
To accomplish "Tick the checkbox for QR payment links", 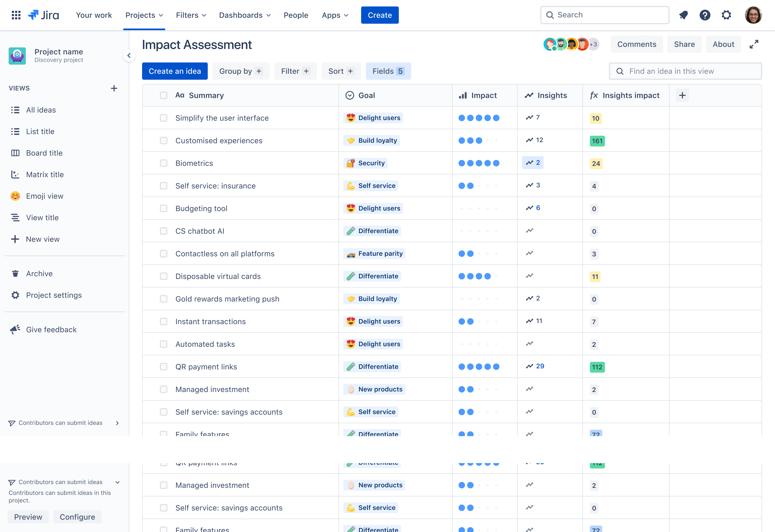I will (163, 367).
